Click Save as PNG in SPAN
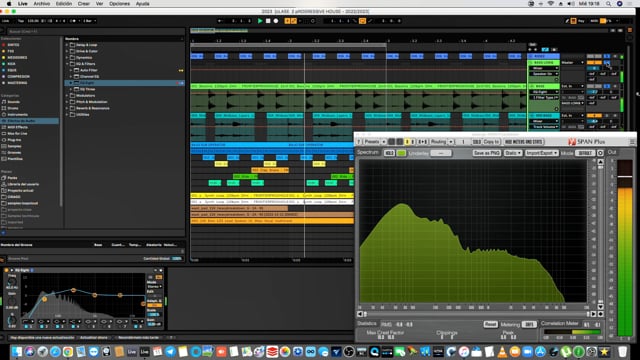Viewport: 640px width, 360px height. click(487, 153)
